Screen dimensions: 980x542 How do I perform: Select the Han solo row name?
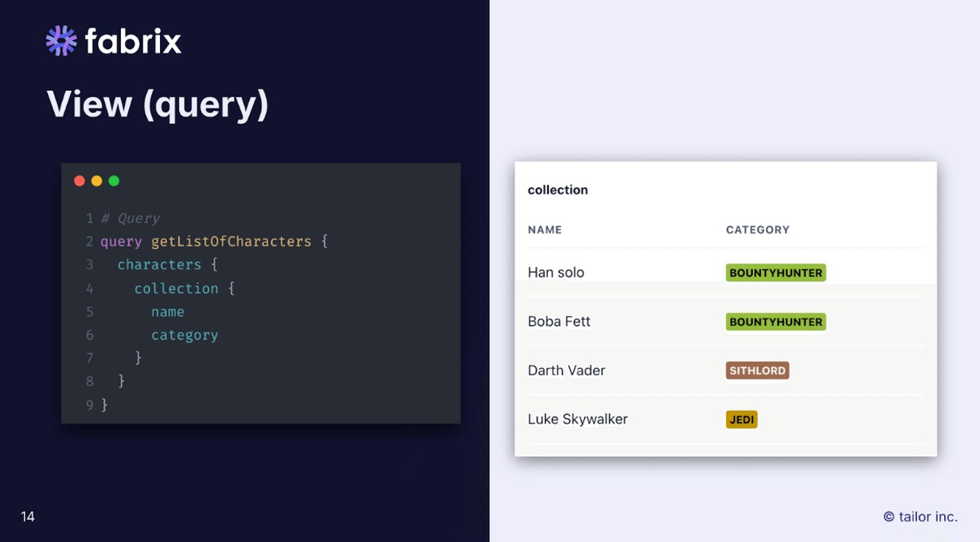tap(556, 273)
